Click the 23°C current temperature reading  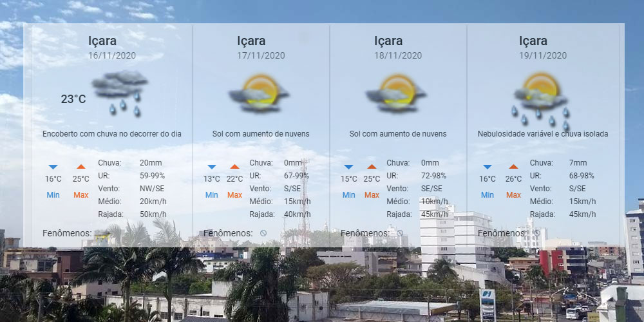tap(73, 99)
